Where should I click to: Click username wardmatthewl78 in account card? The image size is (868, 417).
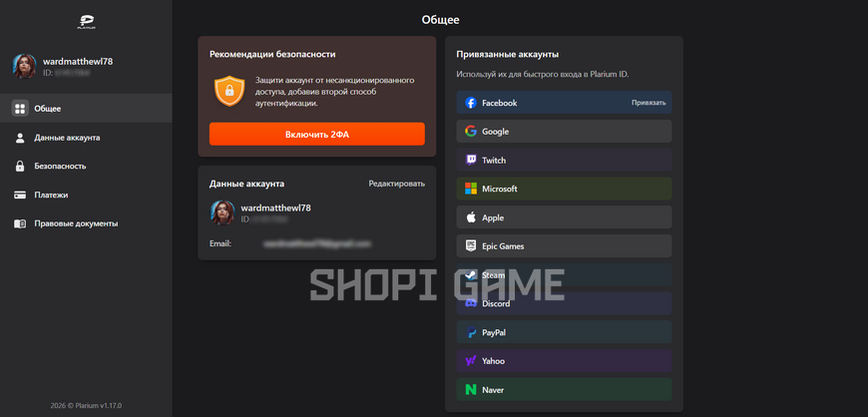tap(275, 208)
